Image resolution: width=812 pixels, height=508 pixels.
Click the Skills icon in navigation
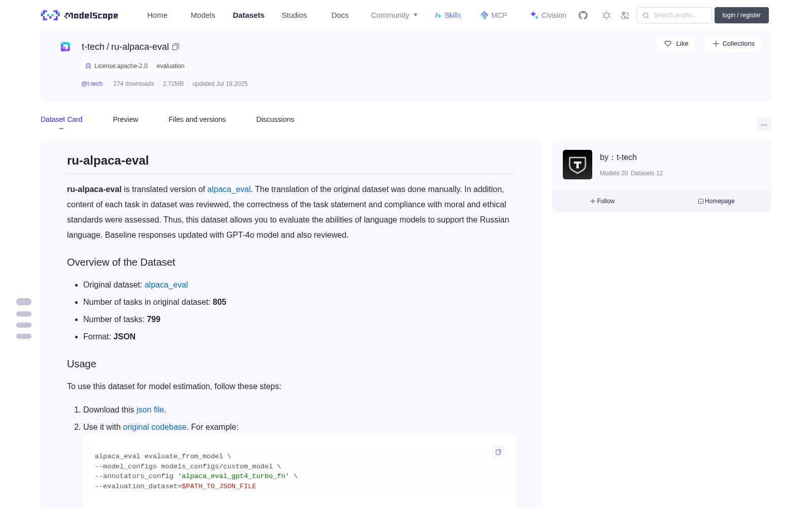(438, 15)
